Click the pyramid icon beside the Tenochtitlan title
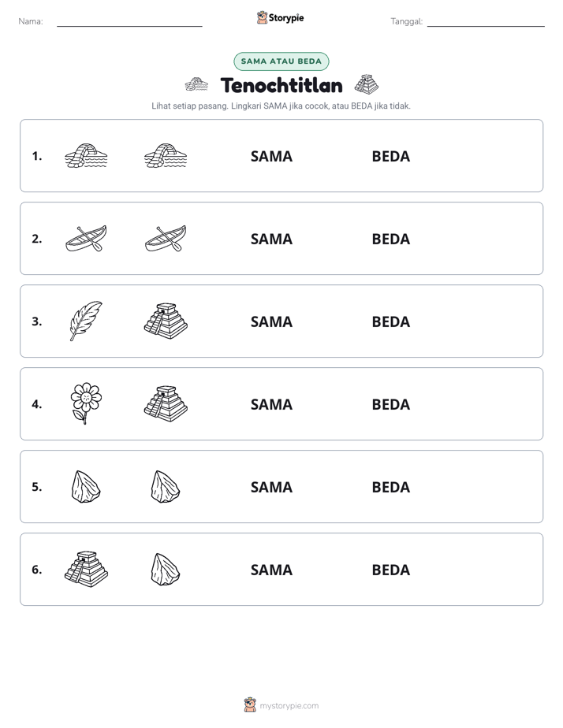Screen dimensions: 563x728 (367, 84)
